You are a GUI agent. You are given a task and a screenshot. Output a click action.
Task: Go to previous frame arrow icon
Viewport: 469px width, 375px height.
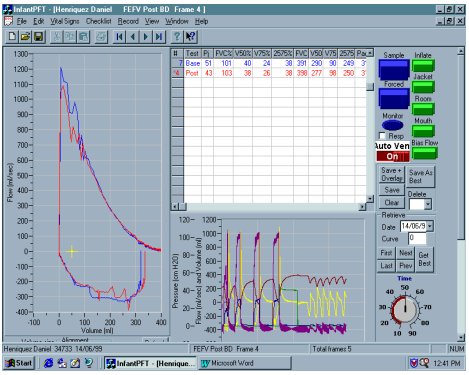coord(133,37)
